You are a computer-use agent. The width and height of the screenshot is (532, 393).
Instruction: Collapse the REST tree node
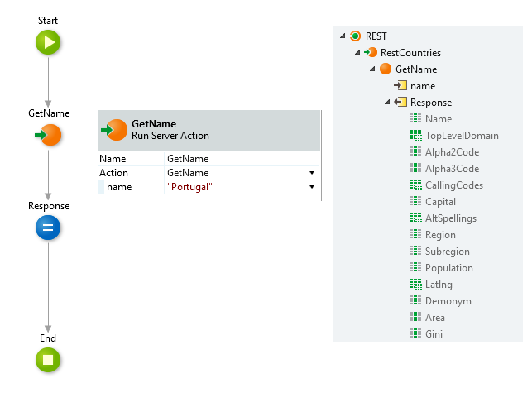coord(343,36)
